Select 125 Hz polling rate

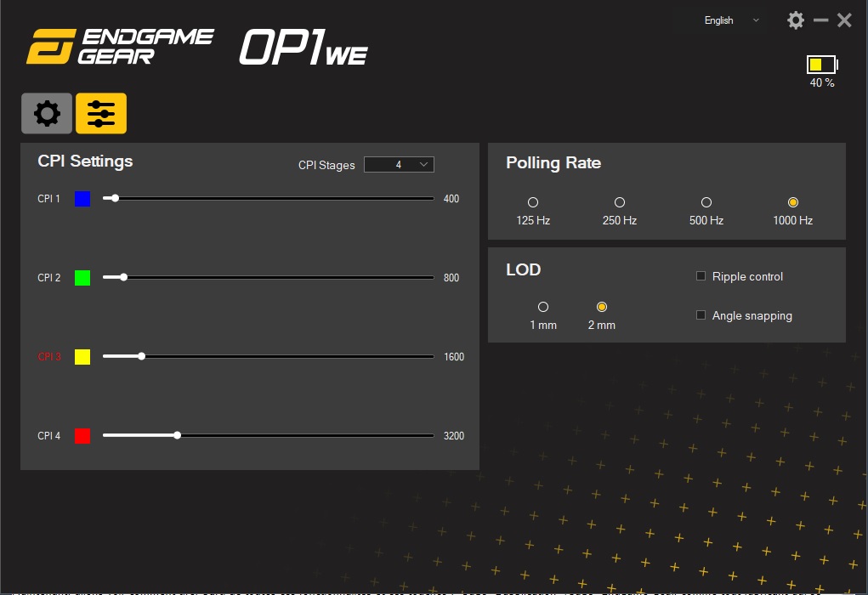click(x=533, y=202)
